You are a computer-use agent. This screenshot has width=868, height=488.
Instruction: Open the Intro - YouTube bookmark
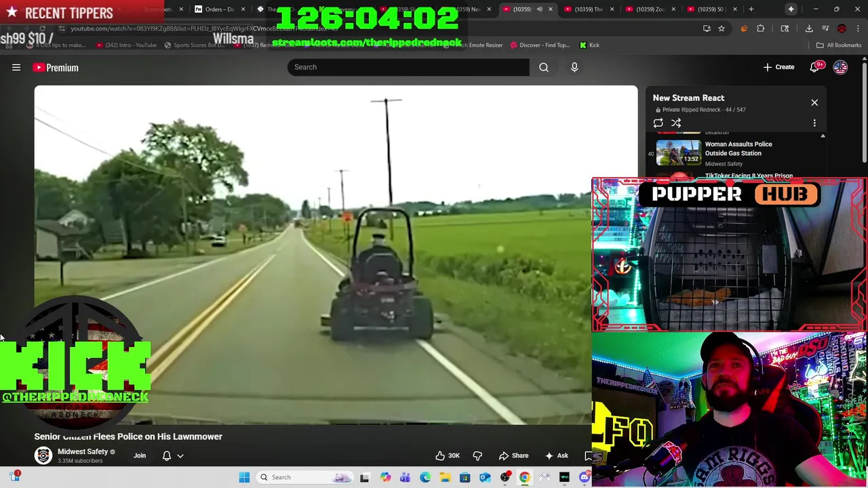pos(126,45)
